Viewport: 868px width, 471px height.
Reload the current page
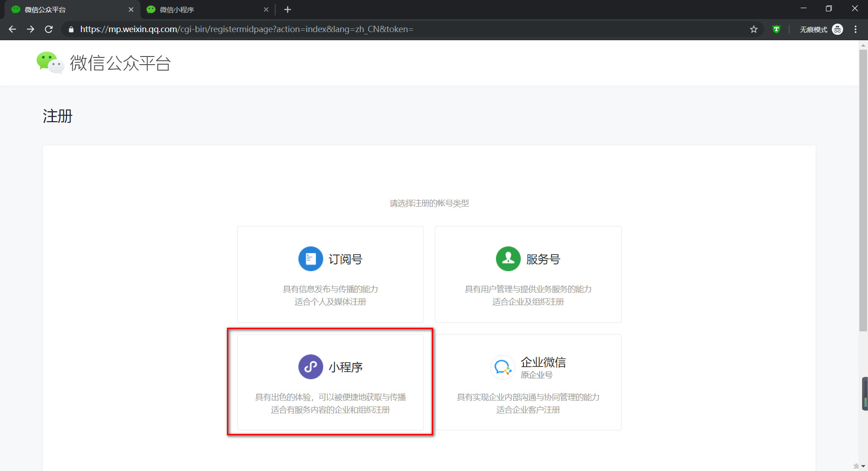tap(48, 29)
